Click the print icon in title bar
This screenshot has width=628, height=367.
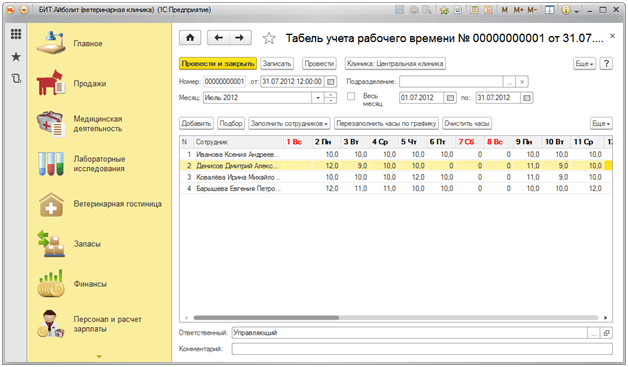tap(414, 10)
